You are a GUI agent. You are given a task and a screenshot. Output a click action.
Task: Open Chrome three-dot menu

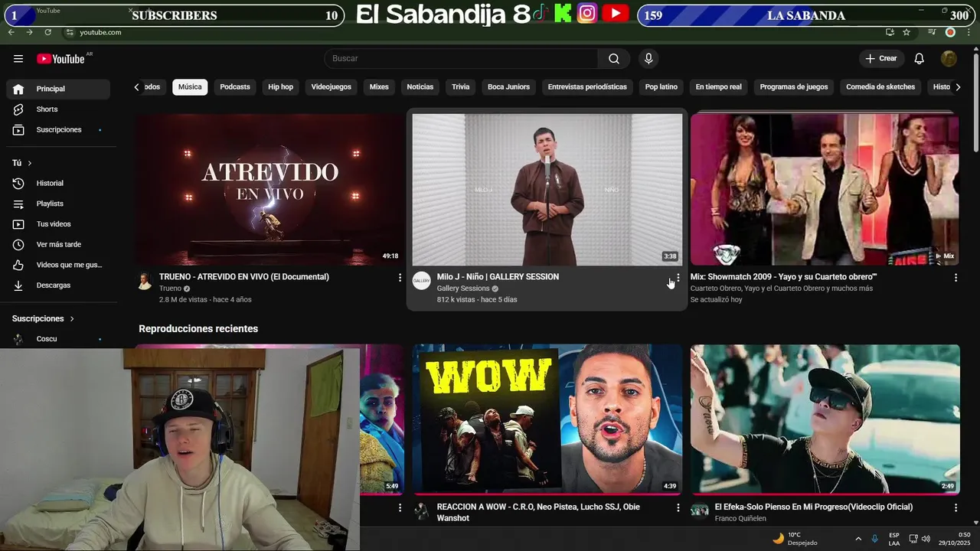click(x=969, y=32)
